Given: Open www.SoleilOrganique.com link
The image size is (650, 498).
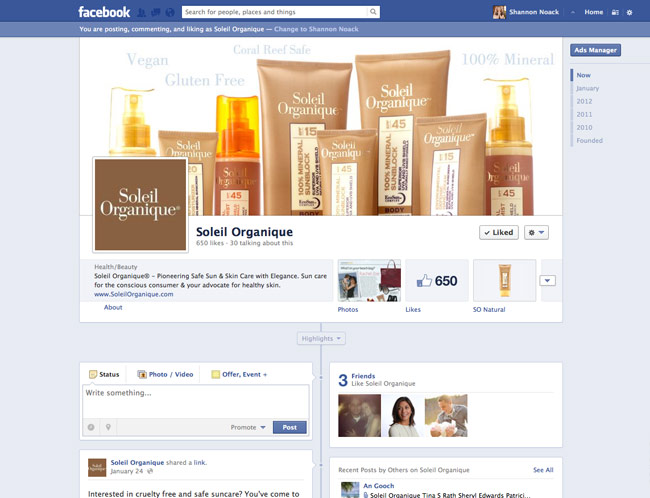Looking at the screenshot, I should click(133, 294).
